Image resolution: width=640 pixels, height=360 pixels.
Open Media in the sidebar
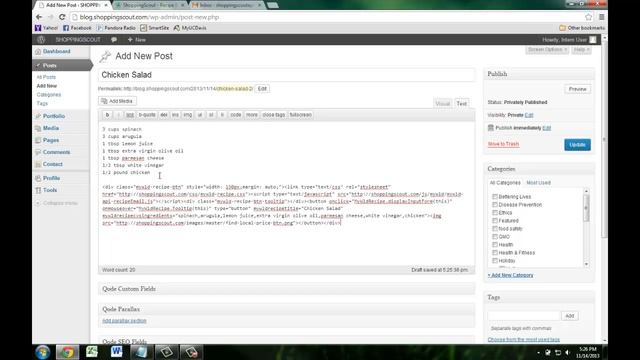(51, 128)
